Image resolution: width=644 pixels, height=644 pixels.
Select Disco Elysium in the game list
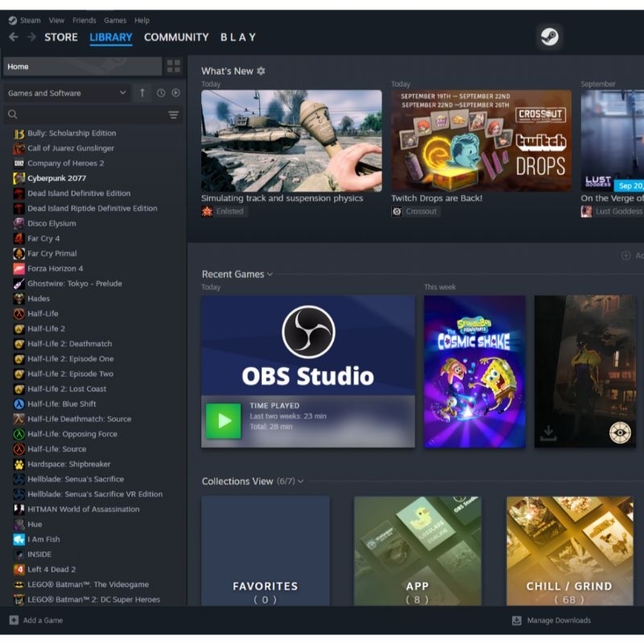52,224
